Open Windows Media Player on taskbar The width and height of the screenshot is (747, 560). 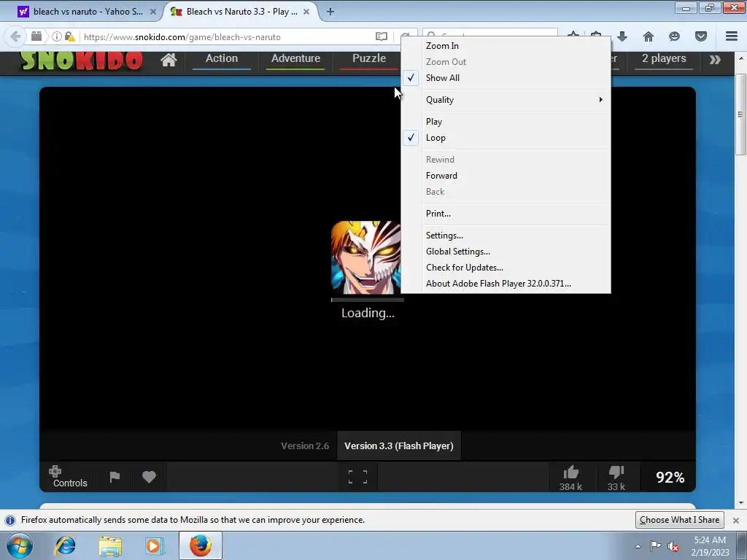coord(155,545)
